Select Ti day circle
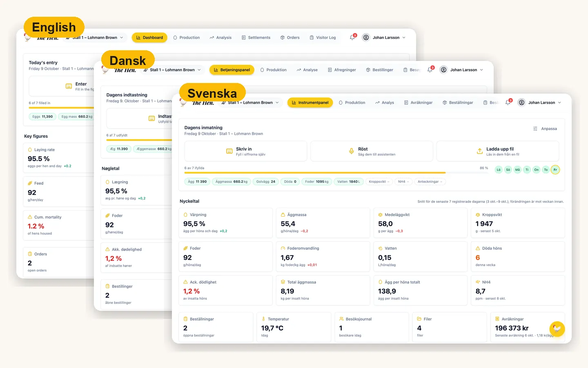 [x=527, y=170]
